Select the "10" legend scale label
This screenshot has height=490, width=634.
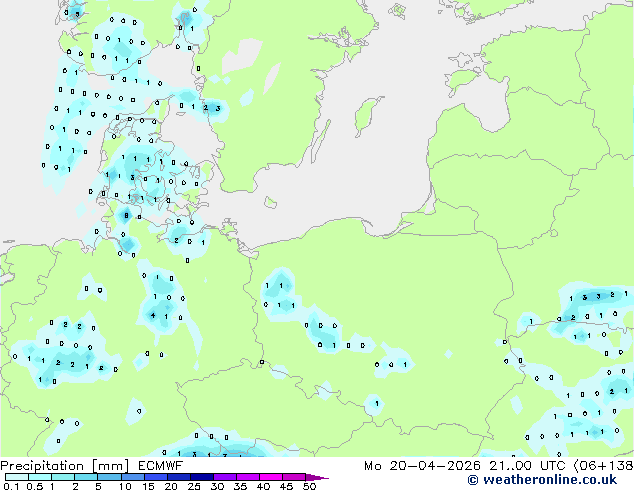coord(125,486)
